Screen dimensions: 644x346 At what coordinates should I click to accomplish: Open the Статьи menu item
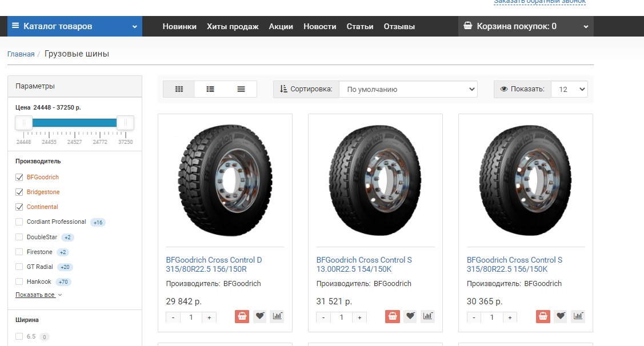tap(360, 26)
